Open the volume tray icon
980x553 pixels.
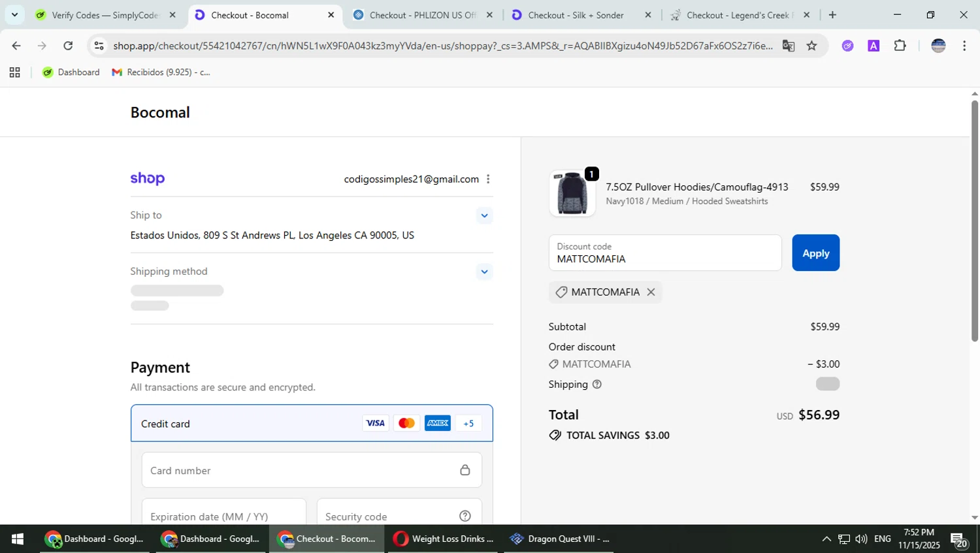coord(861,539)
